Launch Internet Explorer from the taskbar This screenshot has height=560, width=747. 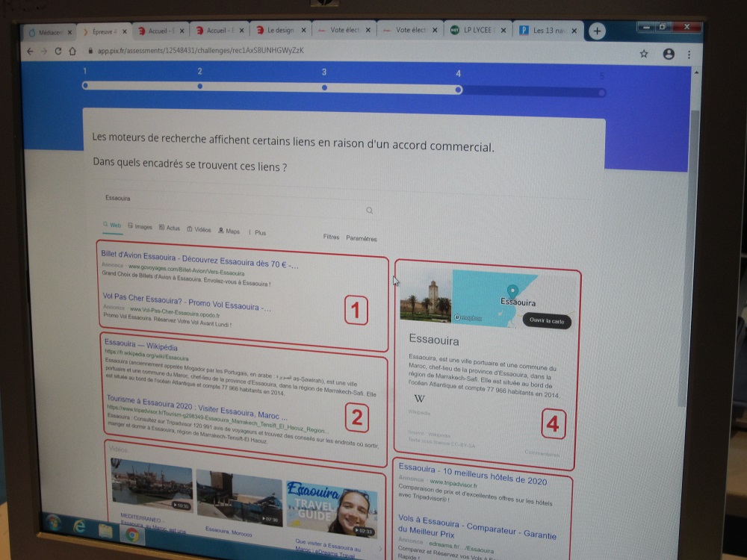(79, 526)
